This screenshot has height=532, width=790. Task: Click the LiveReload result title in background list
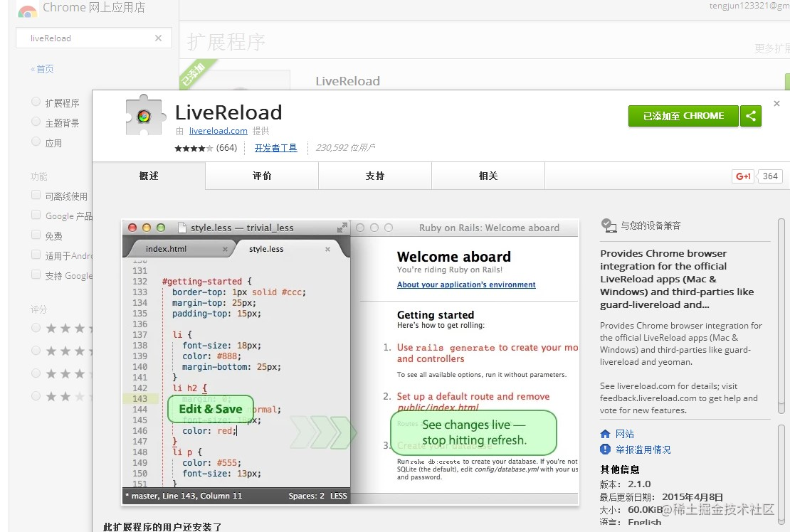coord(347,81)
